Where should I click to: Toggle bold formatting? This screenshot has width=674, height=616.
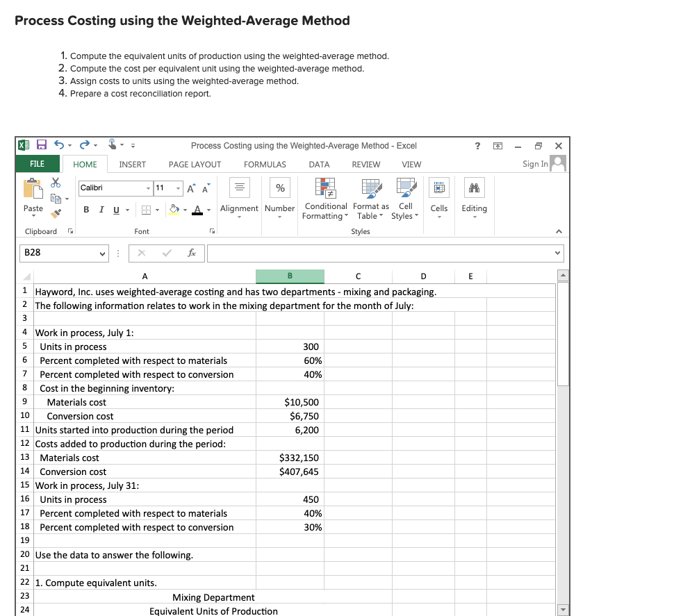(85, 210)
